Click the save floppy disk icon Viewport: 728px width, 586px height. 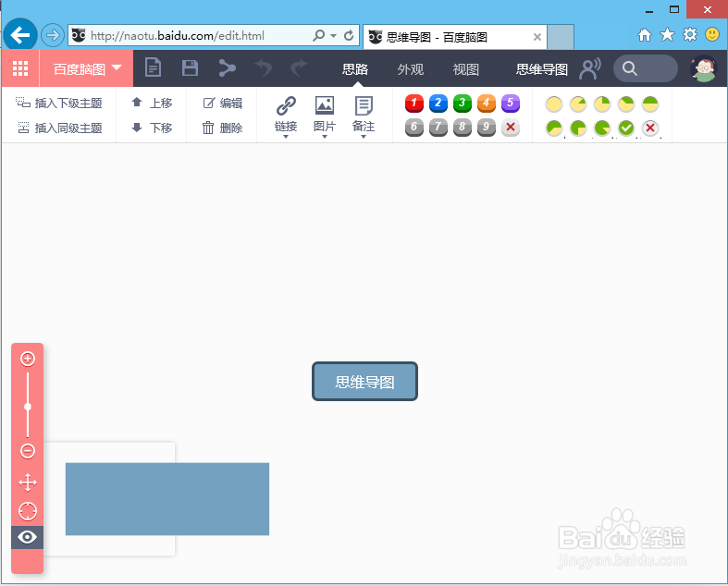tap(190, 67)
